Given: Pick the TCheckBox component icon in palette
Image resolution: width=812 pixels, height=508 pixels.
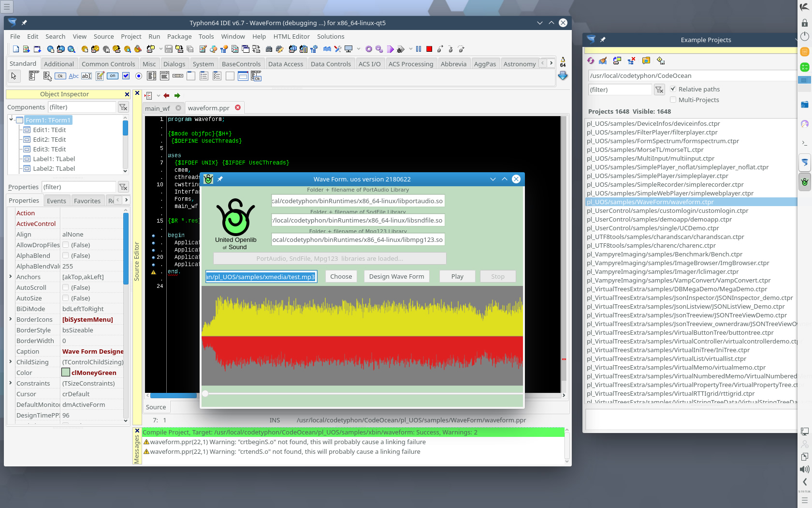Looking at the screenshot, I should click(x=126, y=76).
